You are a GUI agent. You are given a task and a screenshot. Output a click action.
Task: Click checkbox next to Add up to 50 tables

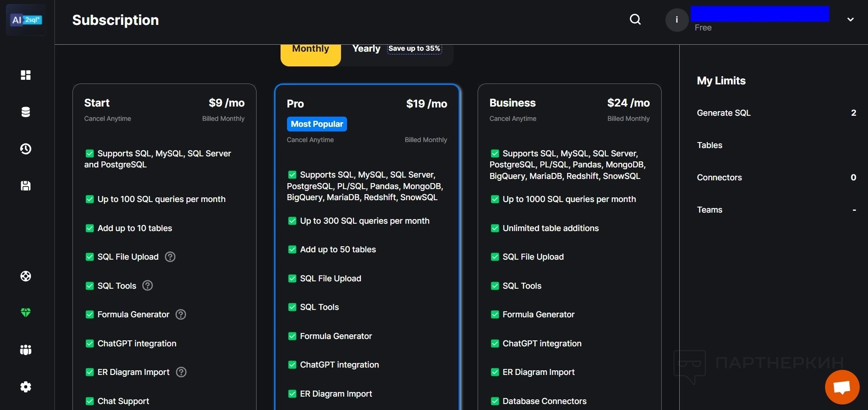pos(292,250)
